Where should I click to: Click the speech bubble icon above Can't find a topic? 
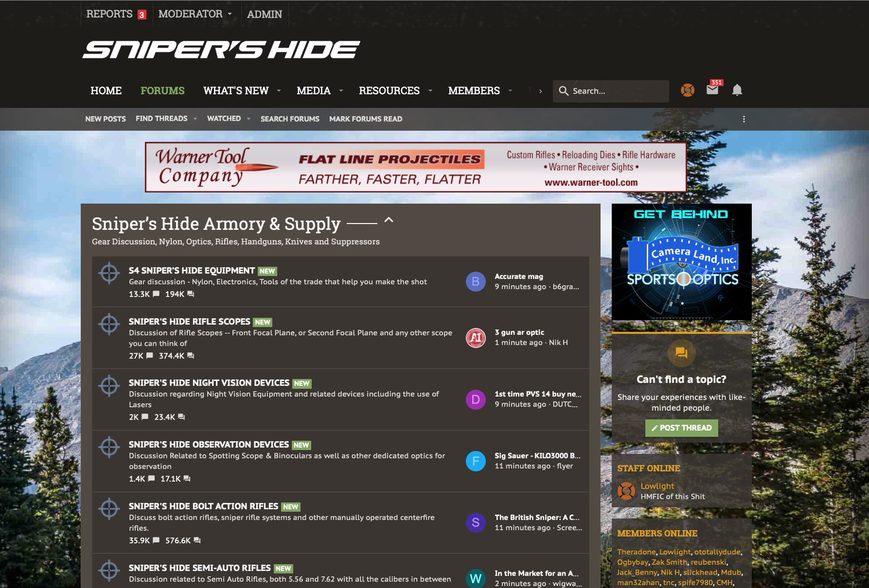(x=681, y=353)
